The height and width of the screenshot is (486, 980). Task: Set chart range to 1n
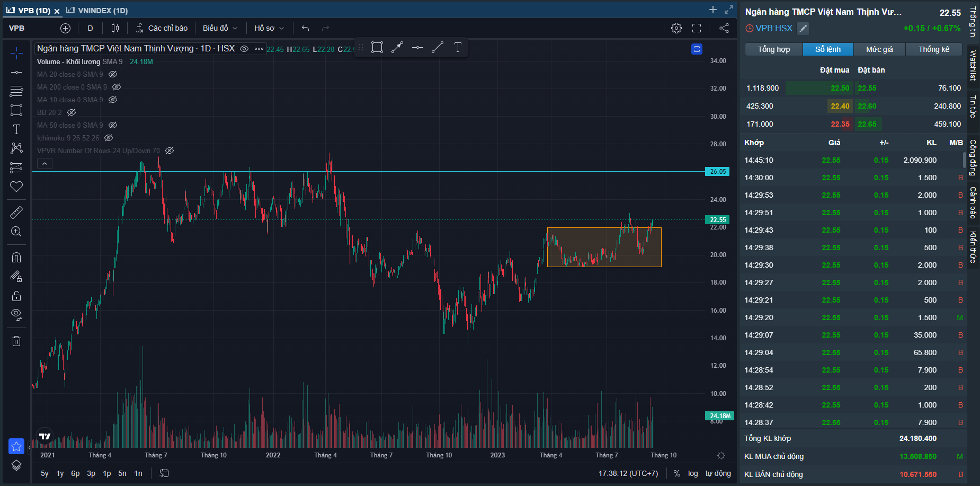click(138, 473)
